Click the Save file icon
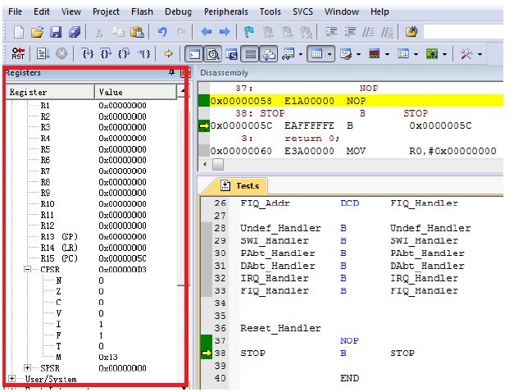Image resolution: width=532 pixels, height=392 pixels. (x=56, y=32)
